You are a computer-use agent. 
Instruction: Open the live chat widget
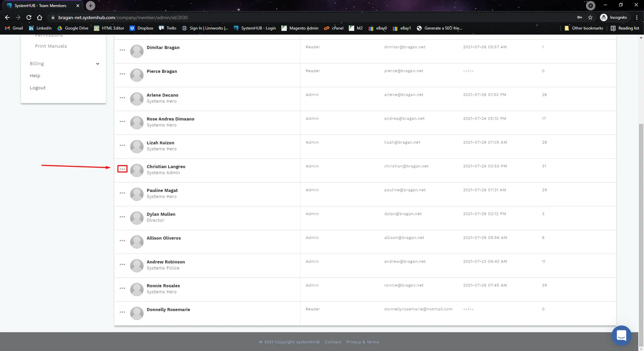point(621,335)
